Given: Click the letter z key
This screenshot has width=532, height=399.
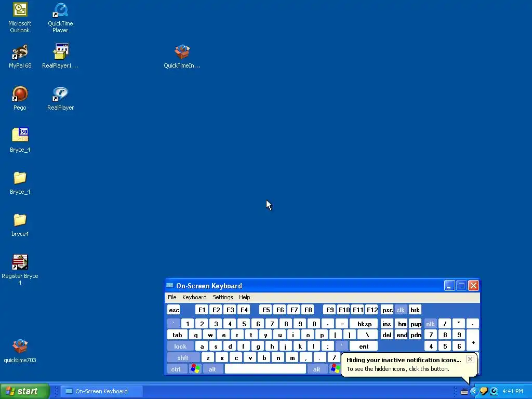Looking at the screenshot, I should click(208, 357).
